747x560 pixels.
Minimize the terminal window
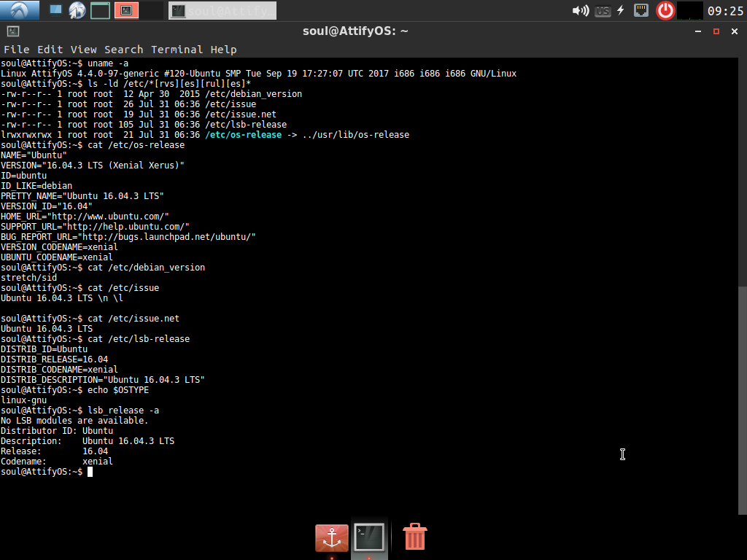(x=698, y=31)
